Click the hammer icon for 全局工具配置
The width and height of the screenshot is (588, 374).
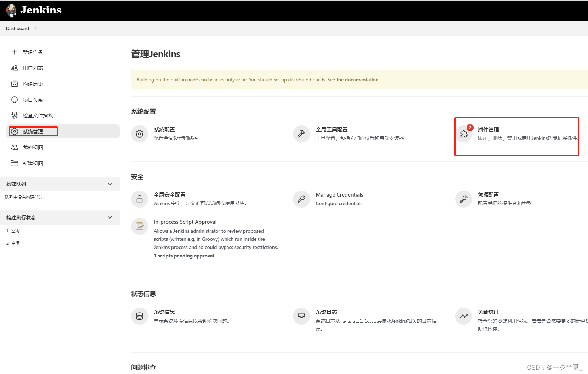tap(301, 134)
